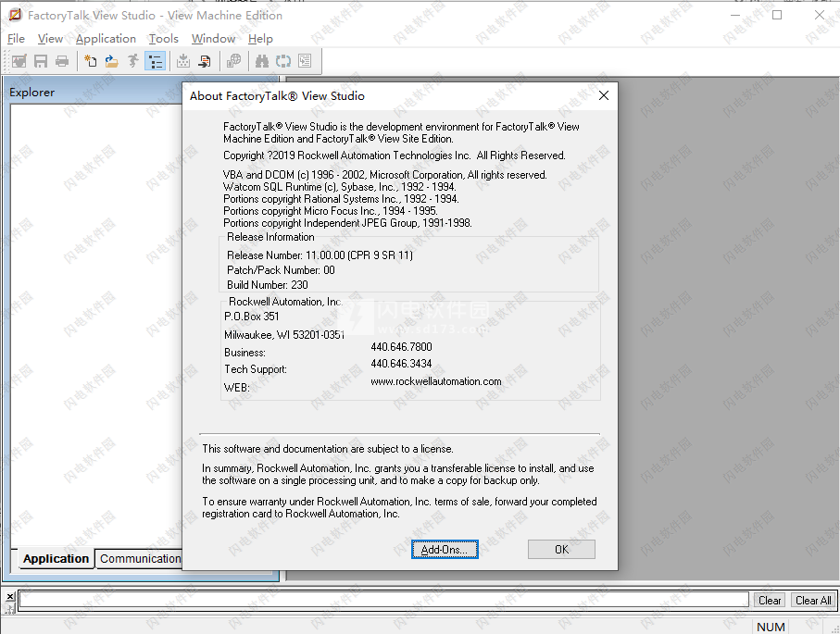Click the P.O.Box 351 text

coord(251,317)
